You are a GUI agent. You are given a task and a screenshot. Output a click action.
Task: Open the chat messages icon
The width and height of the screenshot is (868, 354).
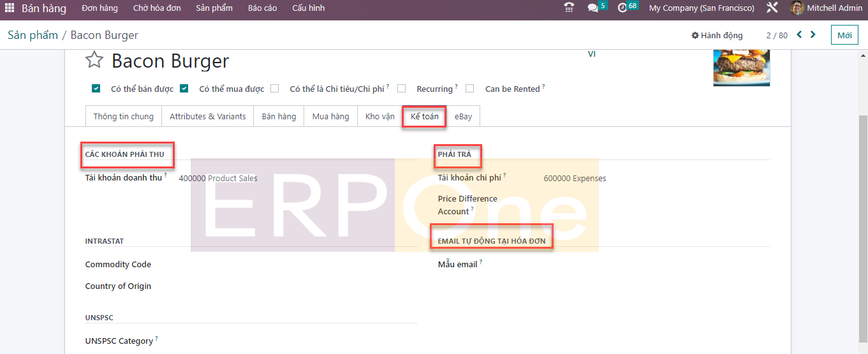click(593, 8)
